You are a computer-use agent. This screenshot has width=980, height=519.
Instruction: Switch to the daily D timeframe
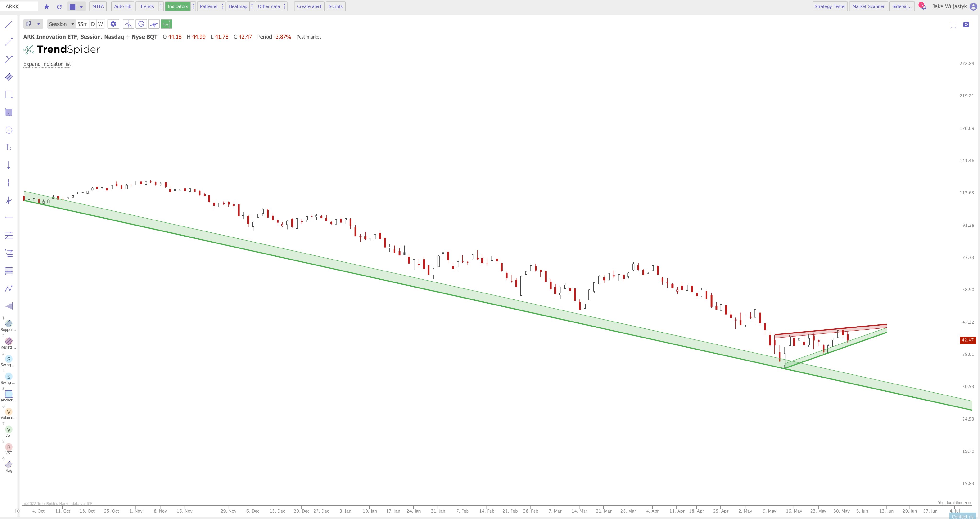click(x=92, y=24)
